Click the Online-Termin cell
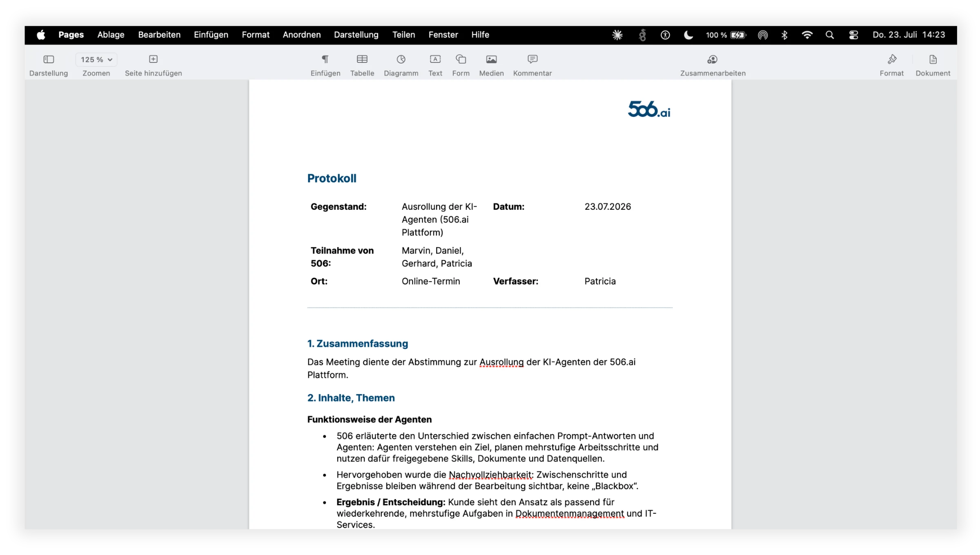Image resolution: width=980 pixels, height=555 pixels. pos(431,281)
